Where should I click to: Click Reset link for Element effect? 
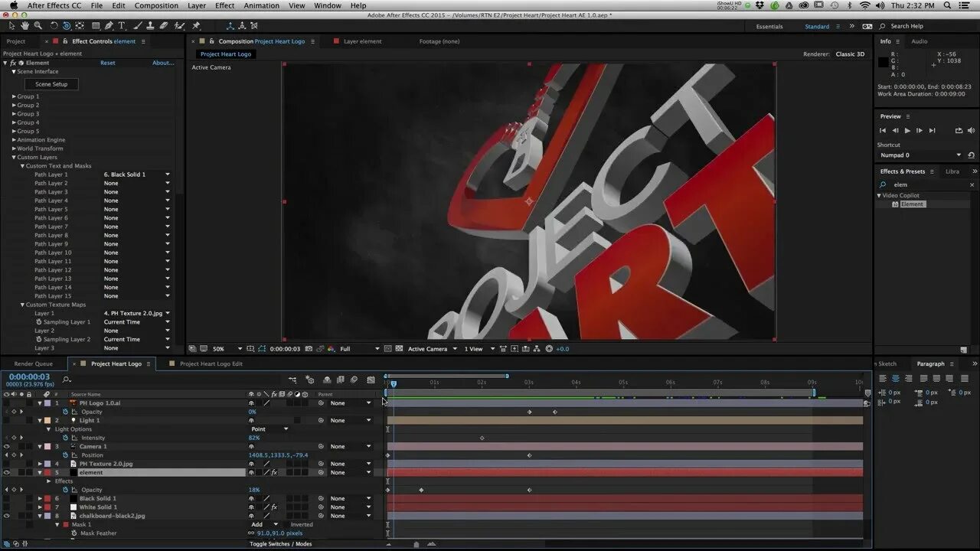coord(108,63)
